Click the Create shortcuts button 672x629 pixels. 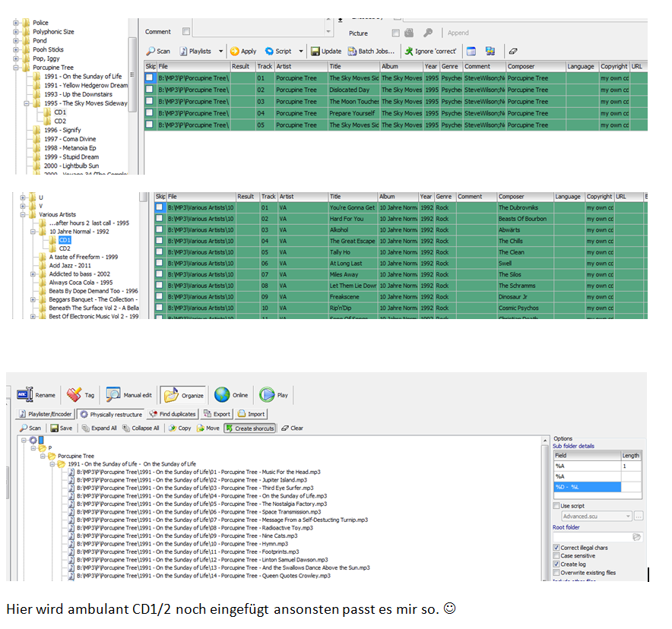[x=249, y=428]
